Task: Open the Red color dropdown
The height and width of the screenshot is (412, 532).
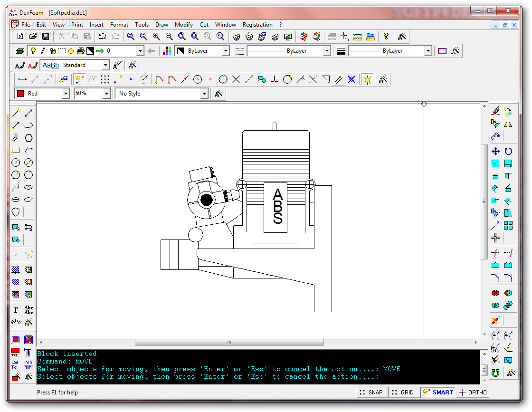Action: click(66, 94)
